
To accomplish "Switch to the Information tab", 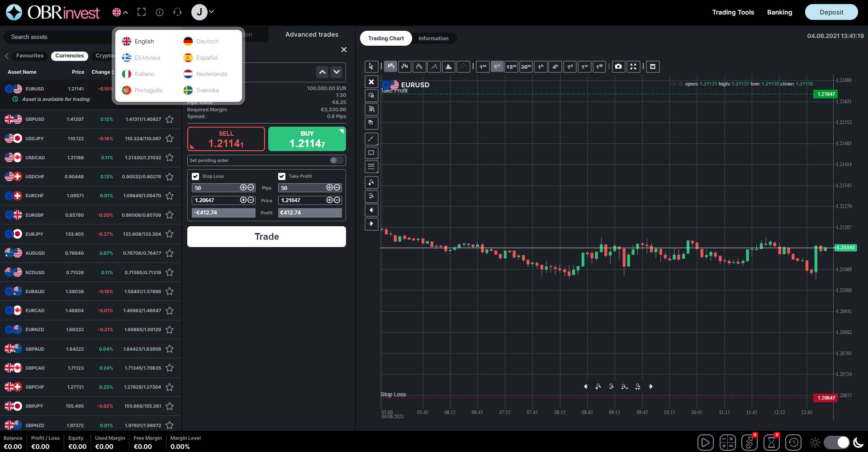I will (x=433, y=38).
